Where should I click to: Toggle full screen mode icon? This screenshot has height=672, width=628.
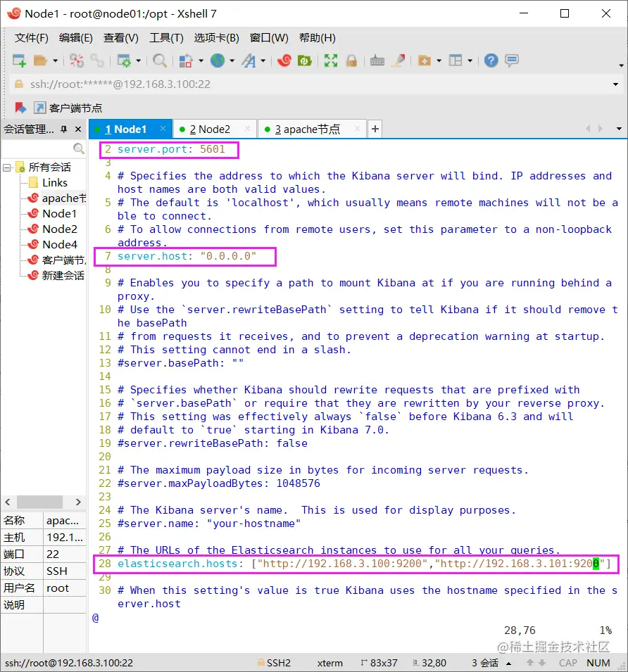click(x=330, y=61)
